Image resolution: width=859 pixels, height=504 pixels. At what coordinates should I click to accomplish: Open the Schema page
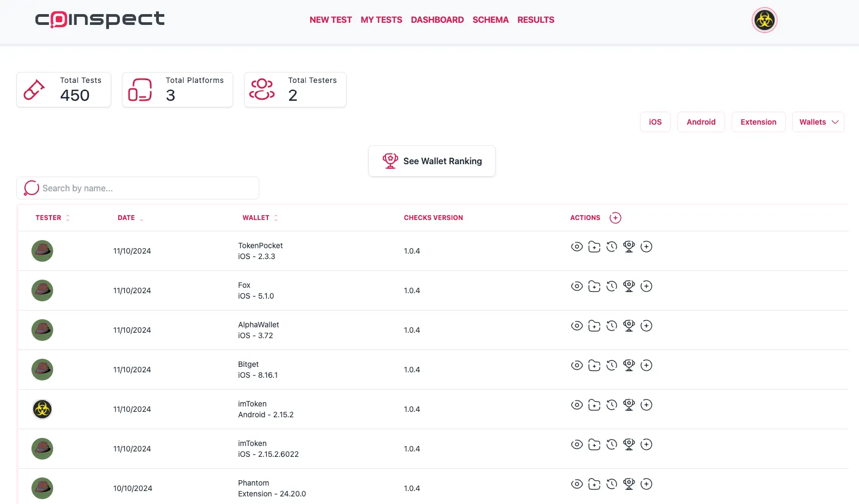click(x=490, y=20)
